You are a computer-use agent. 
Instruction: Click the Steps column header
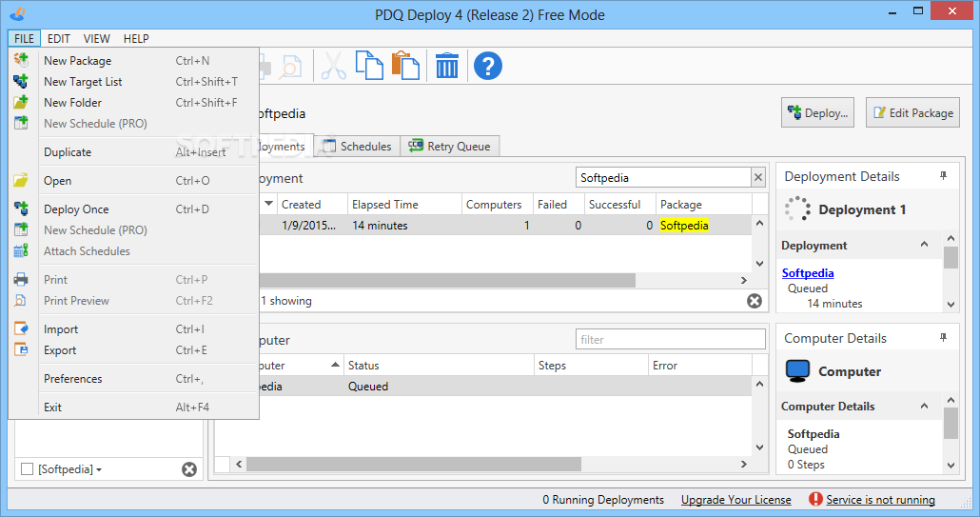(591, 365)
